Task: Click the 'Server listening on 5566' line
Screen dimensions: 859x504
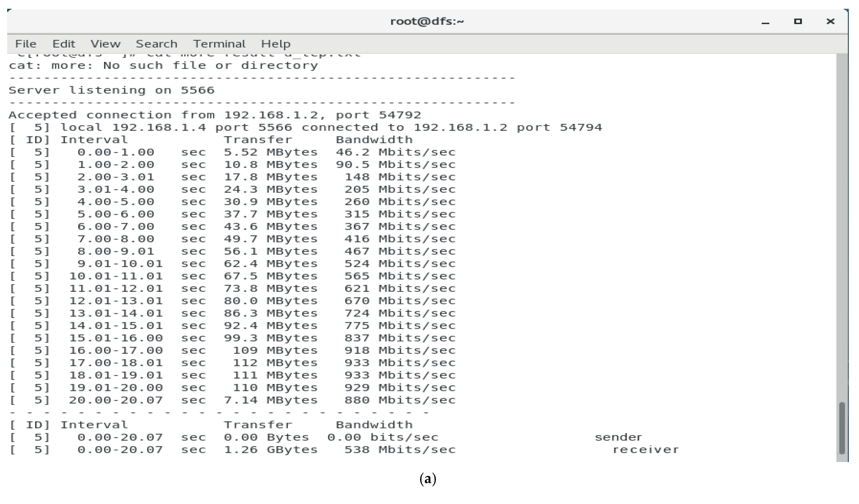Action: click(111, 90)
